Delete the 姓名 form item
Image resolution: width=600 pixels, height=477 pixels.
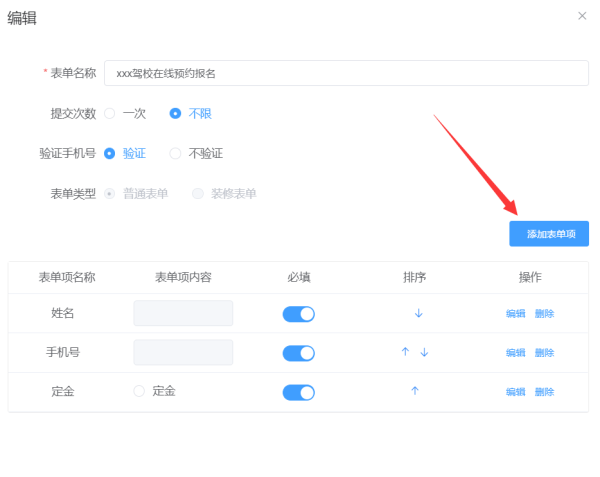click(x=544, y=314)
